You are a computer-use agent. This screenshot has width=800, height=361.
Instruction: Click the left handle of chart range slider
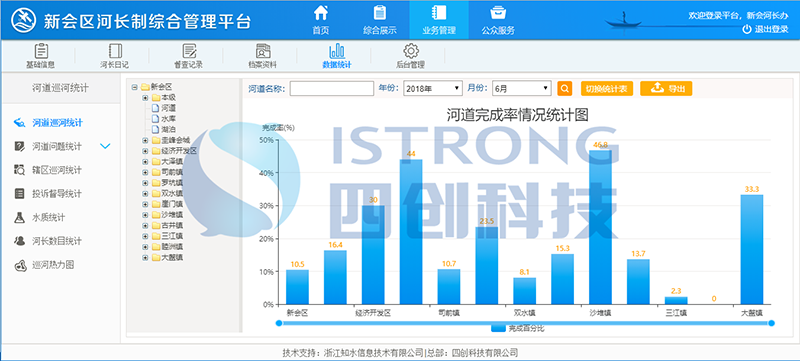[279, 323]
